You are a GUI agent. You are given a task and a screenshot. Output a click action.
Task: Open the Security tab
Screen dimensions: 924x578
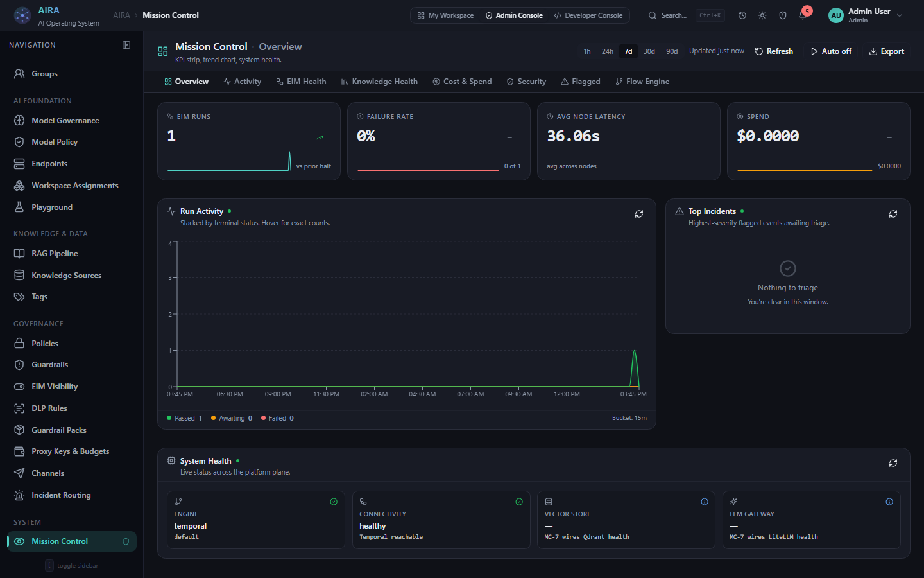526,82
